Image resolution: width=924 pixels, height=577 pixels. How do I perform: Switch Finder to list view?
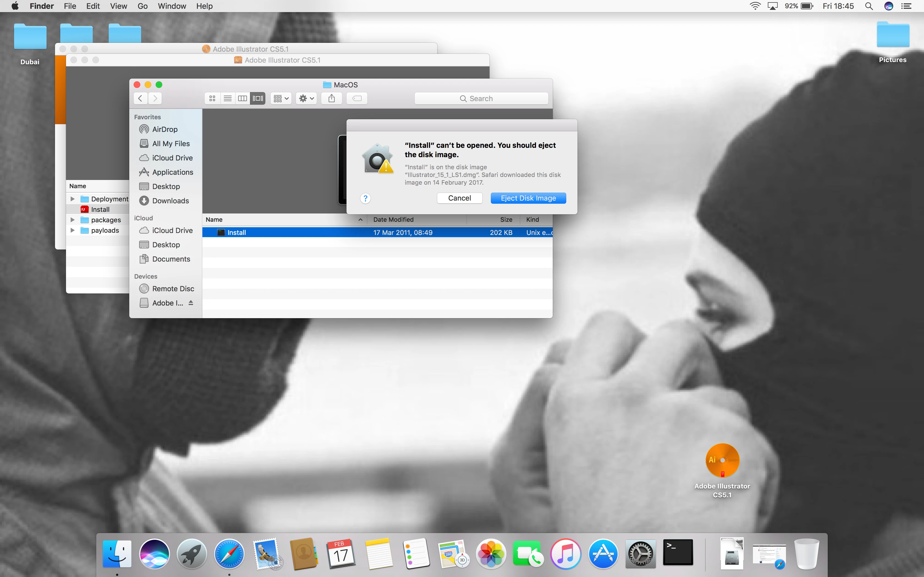[228, 98]
